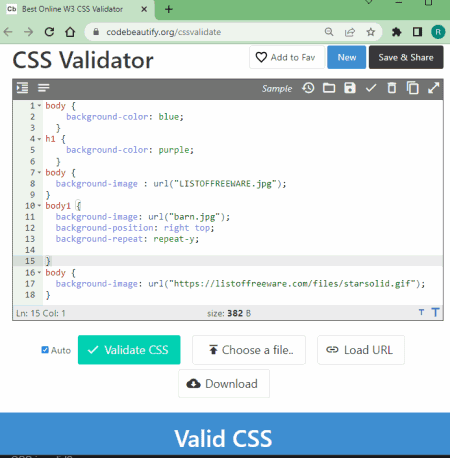The width and height of the screenshot is (450, 458).
Task: Click the address bar URL
Action: coord(164,32)
